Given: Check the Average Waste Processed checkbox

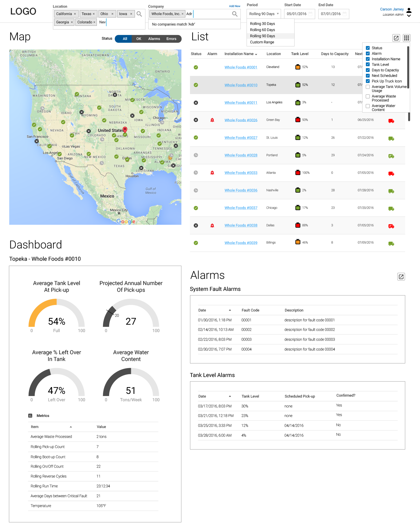Looking at the screenshot, I should 368,97.
